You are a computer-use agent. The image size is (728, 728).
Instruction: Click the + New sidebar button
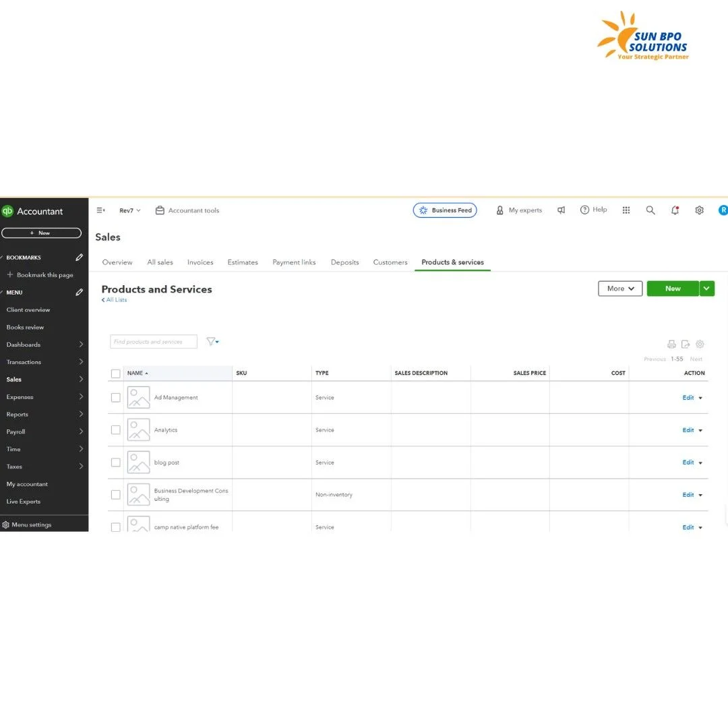tap(41, 233)
